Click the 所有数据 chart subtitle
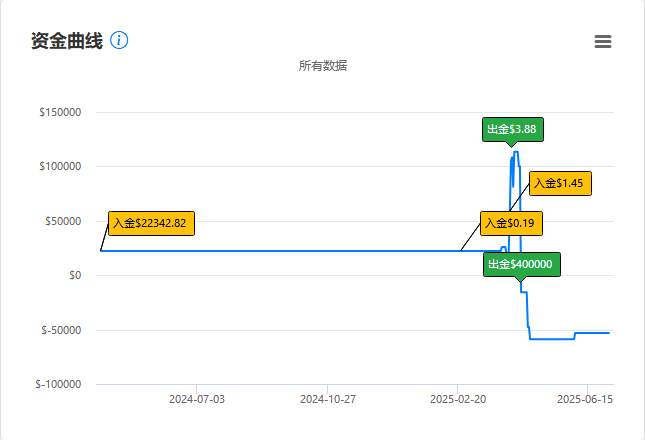 [323, 65]
